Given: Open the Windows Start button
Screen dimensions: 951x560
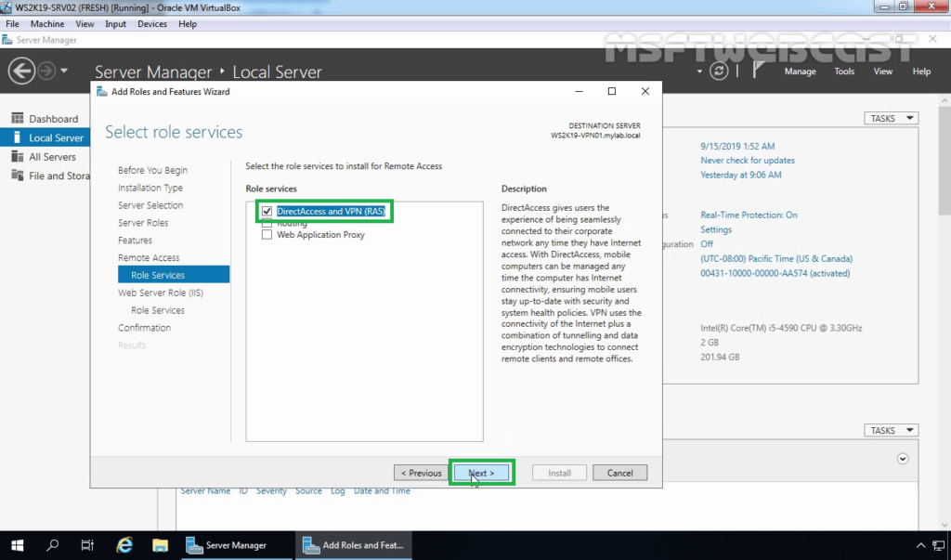Looking at the screenshot, I should pos(17,545).
